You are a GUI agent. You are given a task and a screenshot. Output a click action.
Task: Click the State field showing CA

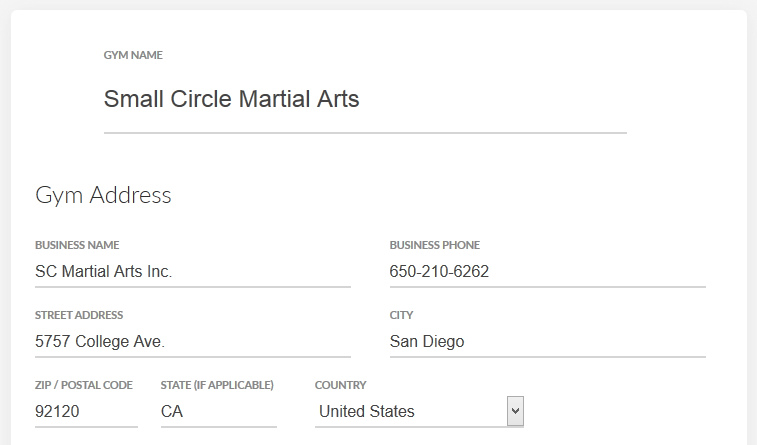click(x=218, y=411)
